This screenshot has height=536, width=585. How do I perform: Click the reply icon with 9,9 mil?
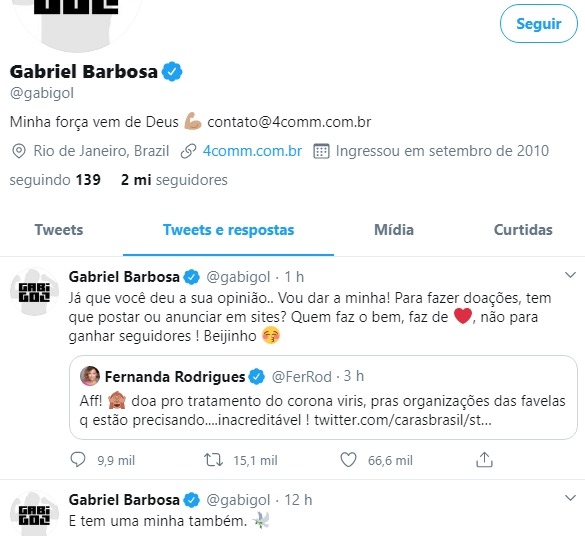coord(78,460)
